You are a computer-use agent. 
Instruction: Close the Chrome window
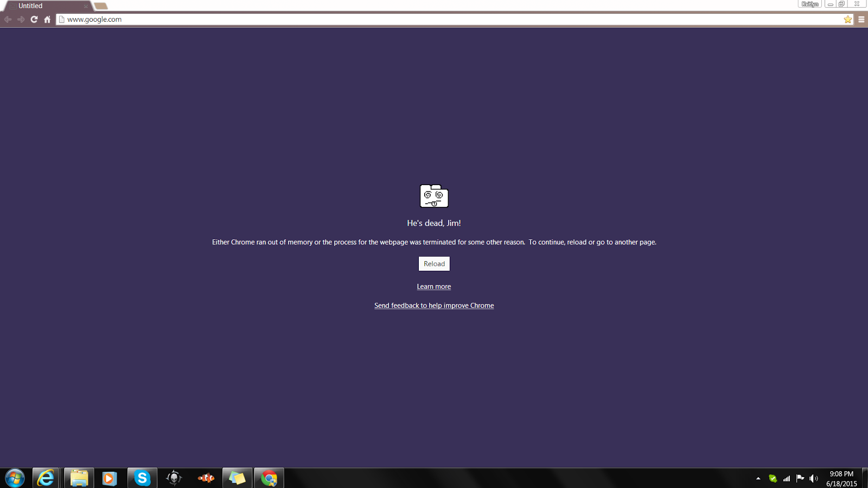[857, 4]
